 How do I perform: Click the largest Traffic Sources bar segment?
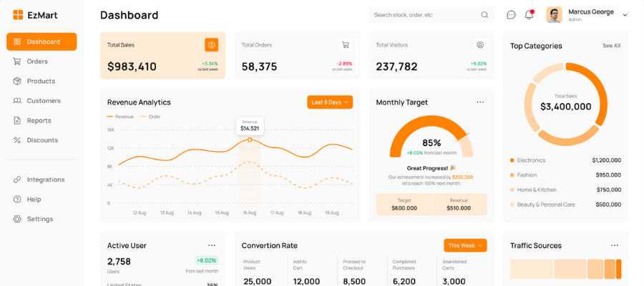(532, 269)
